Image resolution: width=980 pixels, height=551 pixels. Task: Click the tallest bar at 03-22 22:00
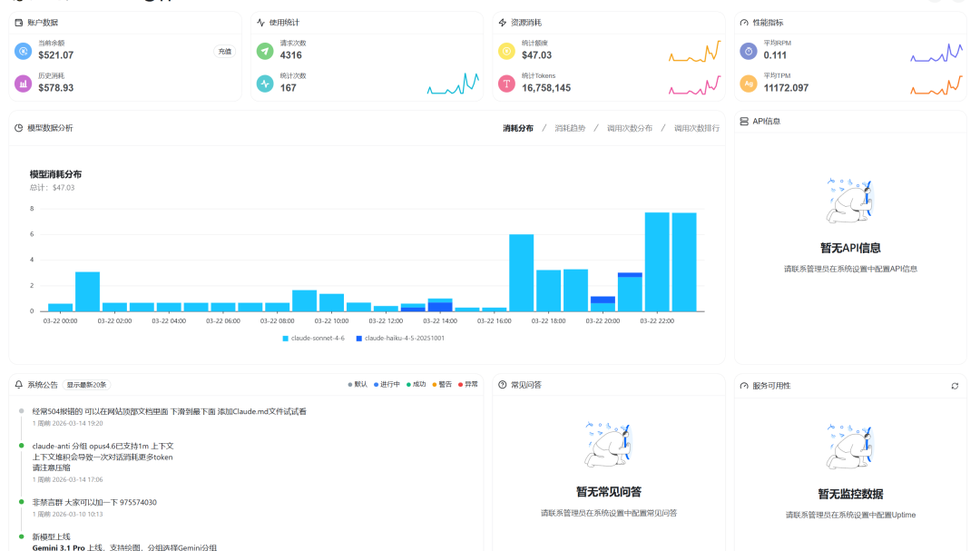point(657,261)
